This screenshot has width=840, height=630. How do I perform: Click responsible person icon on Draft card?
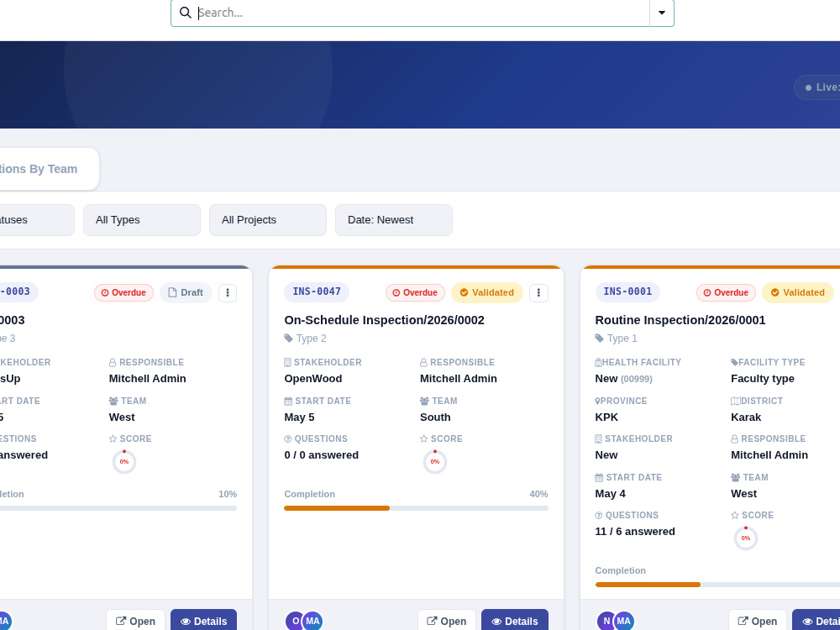tap(113, 363)
